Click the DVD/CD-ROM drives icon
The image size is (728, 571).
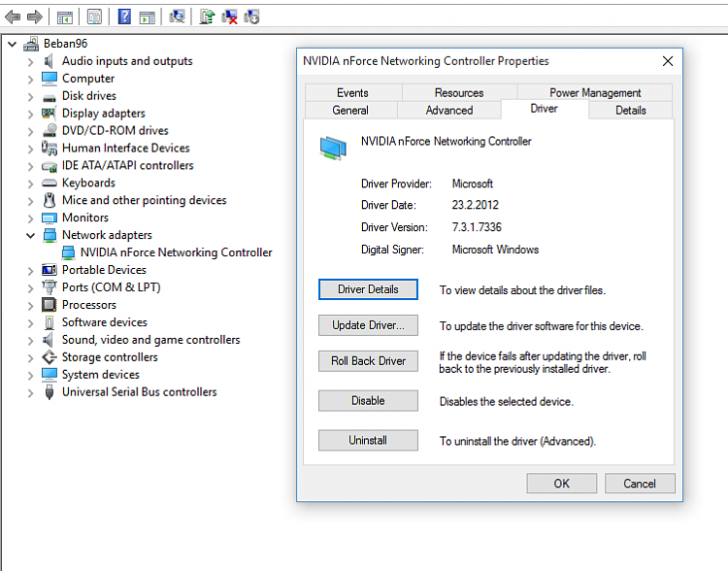click(50, 130)
